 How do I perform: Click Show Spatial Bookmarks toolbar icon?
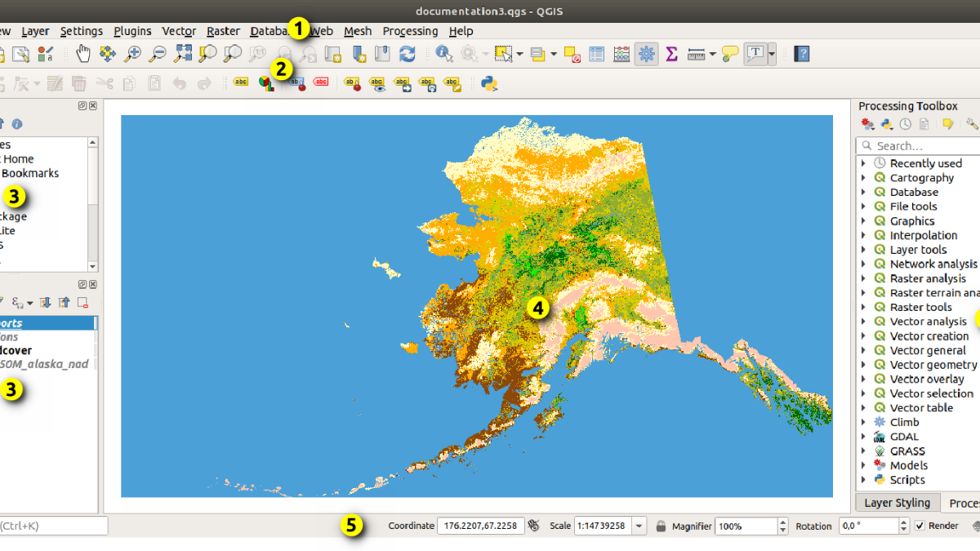click(382, 54)
